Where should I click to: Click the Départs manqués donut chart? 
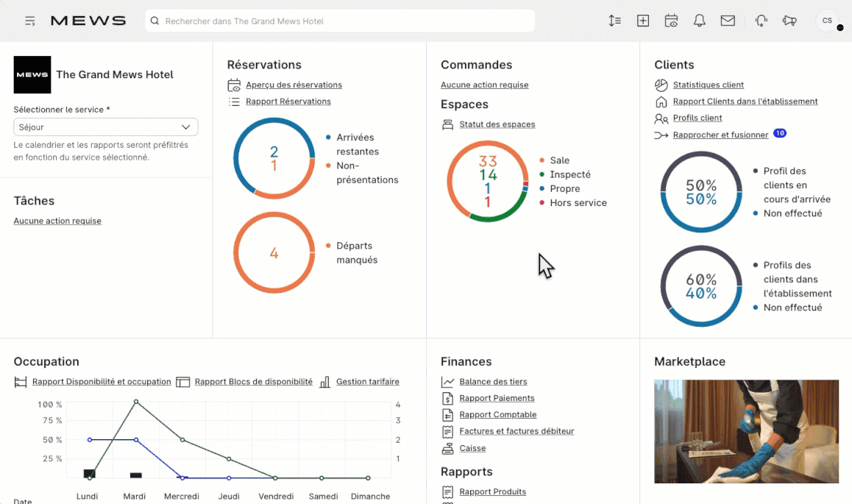click(x=274, y=253)
